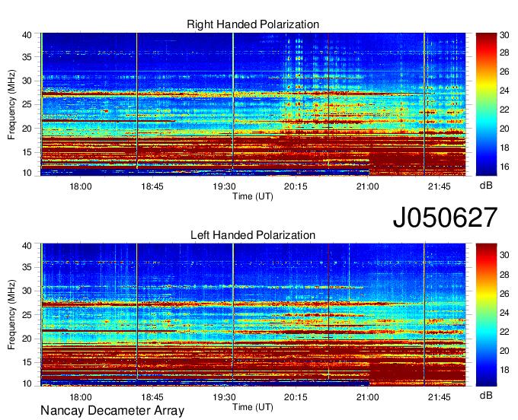Click the 30 MHz tick on the Right Handed plot
The image size is (518, 420).
click(27, 81)
